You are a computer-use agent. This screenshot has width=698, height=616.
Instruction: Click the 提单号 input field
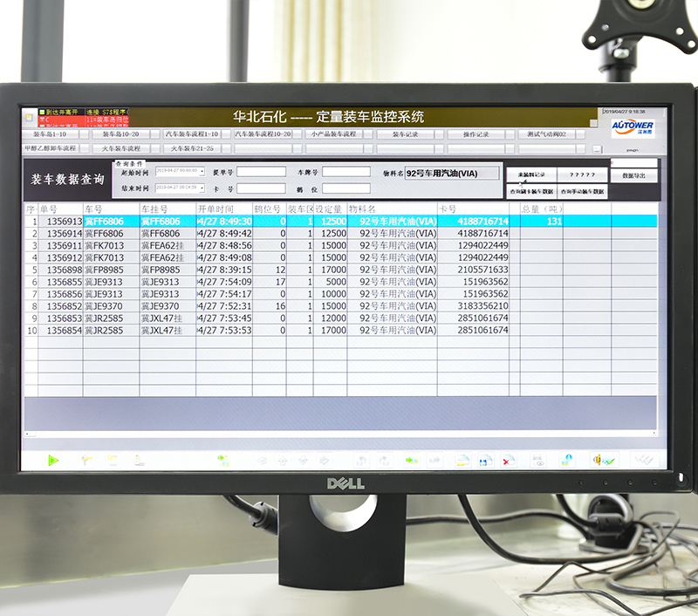click(261, 172)
